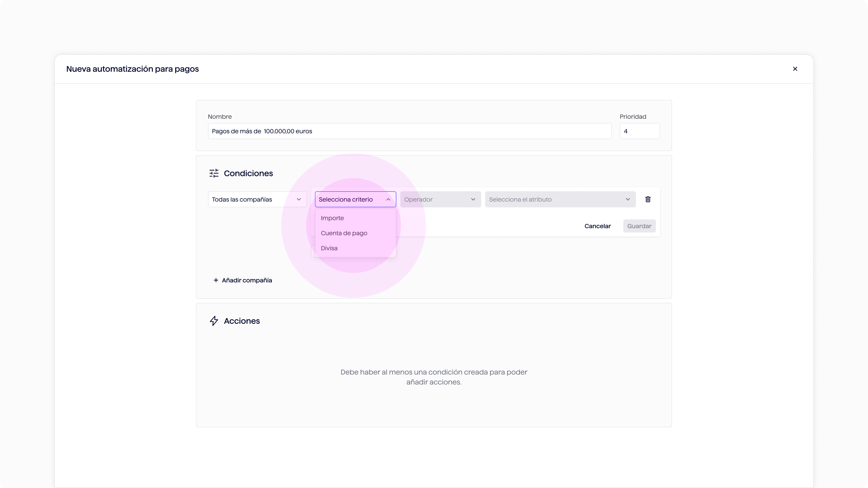The image size is (868, 488).
Task: Click Añadir compañía link
Action: (x=243, y=280)
